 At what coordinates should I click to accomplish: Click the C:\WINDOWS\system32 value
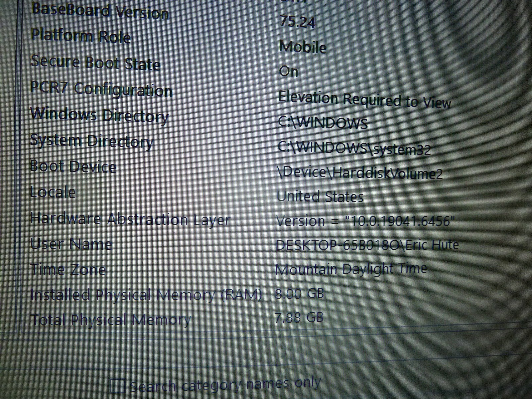pyautogui.click(x=354, y=148)
